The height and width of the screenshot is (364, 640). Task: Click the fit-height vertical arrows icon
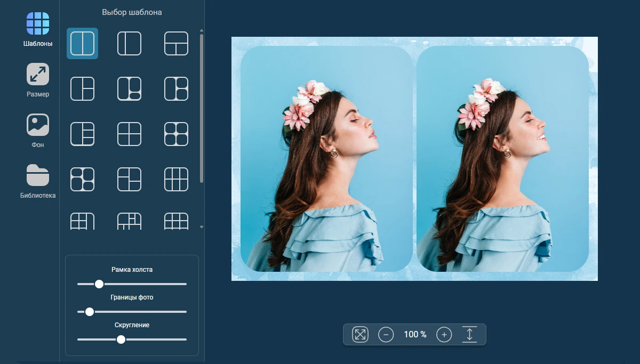pos(469,335)
